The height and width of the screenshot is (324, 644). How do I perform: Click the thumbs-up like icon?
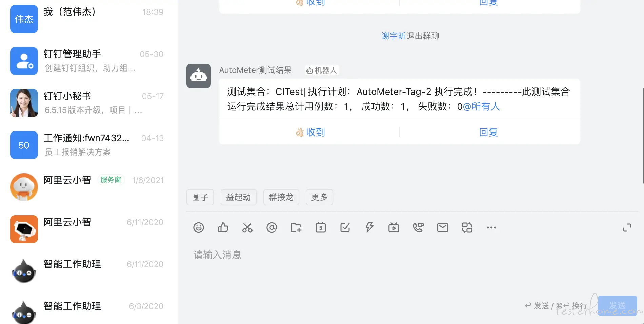pos(223,227)
